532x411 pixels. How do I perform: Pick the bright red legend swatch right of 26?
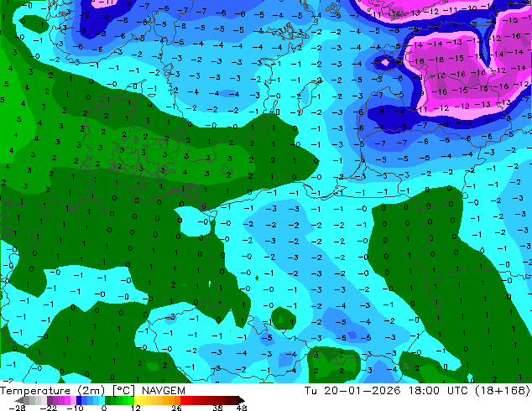pos(183,400)
